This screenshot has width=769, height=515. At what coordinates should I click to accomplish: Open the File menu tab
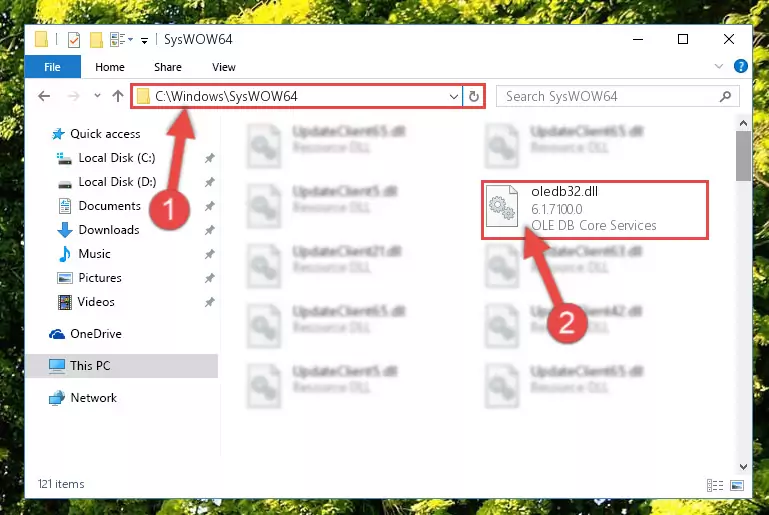tap(52, 67)
